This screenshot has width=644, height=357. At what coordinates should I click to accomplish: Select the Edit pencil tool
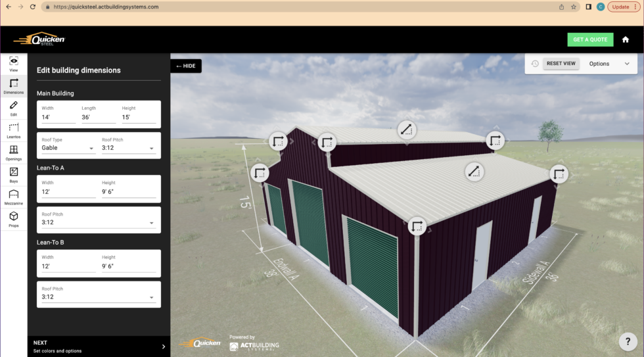coord(13,108)
